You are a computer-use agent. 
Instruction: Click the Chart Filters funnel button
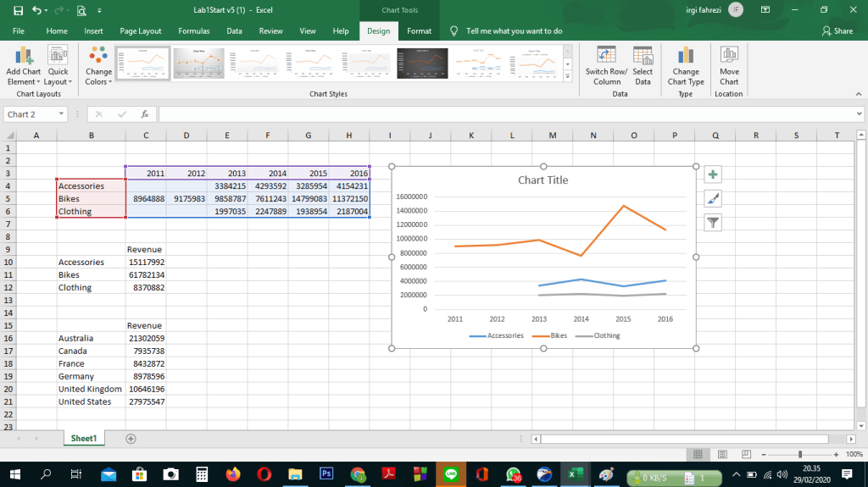point(713,222)
